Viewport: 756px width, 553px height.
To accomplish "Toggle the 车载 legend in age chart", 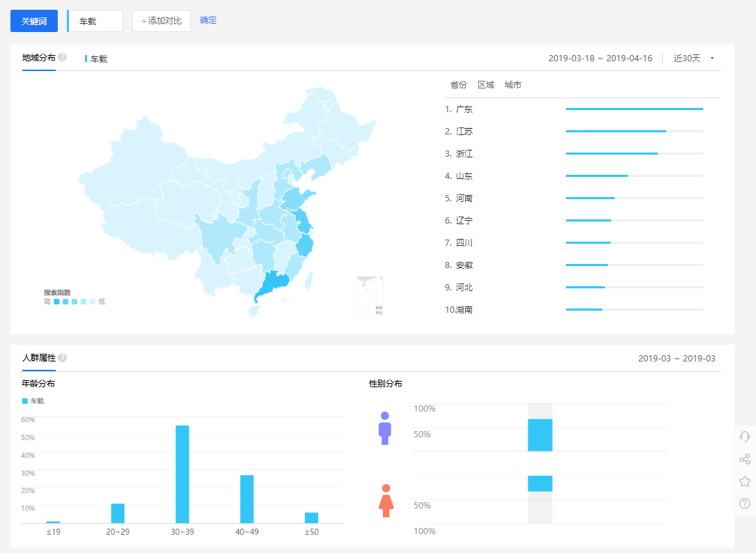I will pos(33,401).
